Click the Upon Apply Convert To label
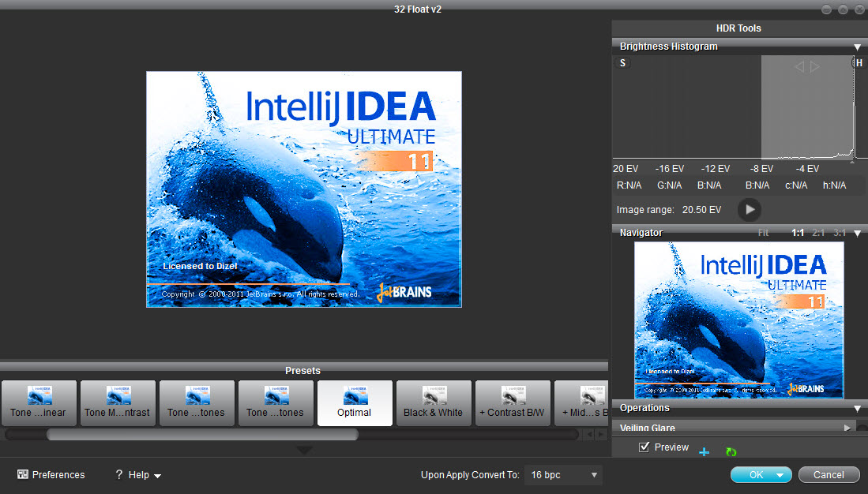868x494 pixels. pyautogui.click(x=470, y=474)
